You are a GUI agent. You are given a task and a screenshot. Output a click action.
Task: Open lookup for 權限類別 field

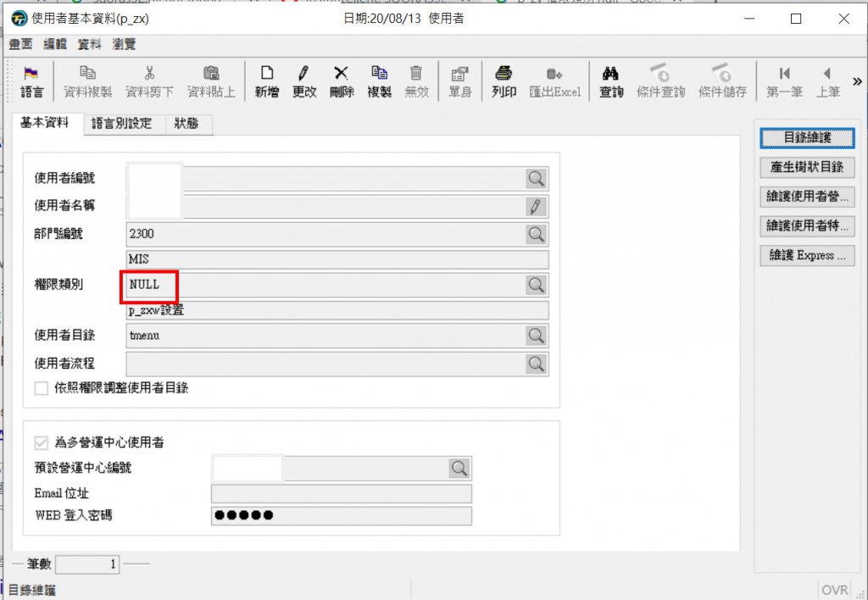point(536,285)
